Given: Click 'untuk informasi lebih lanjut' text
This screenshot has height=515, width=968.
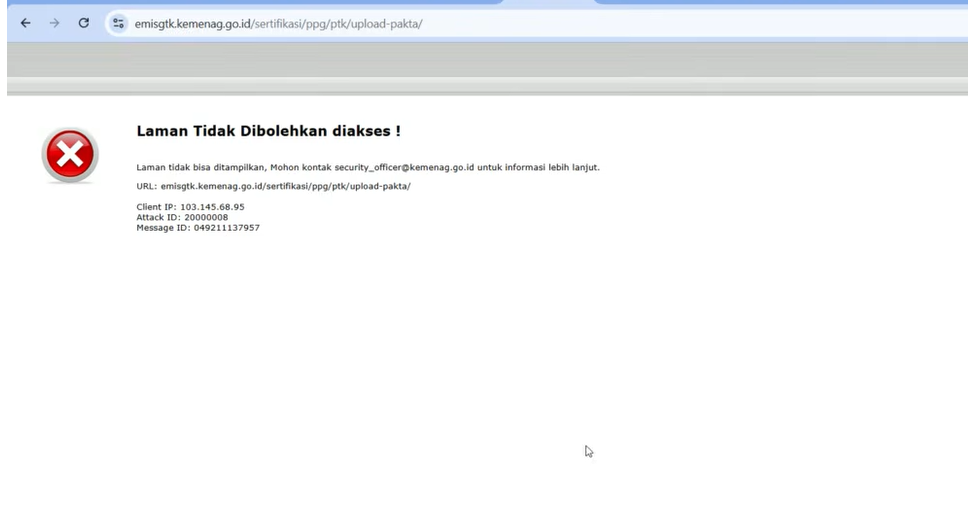Looking at the screenshot, I should click(538, 167).
